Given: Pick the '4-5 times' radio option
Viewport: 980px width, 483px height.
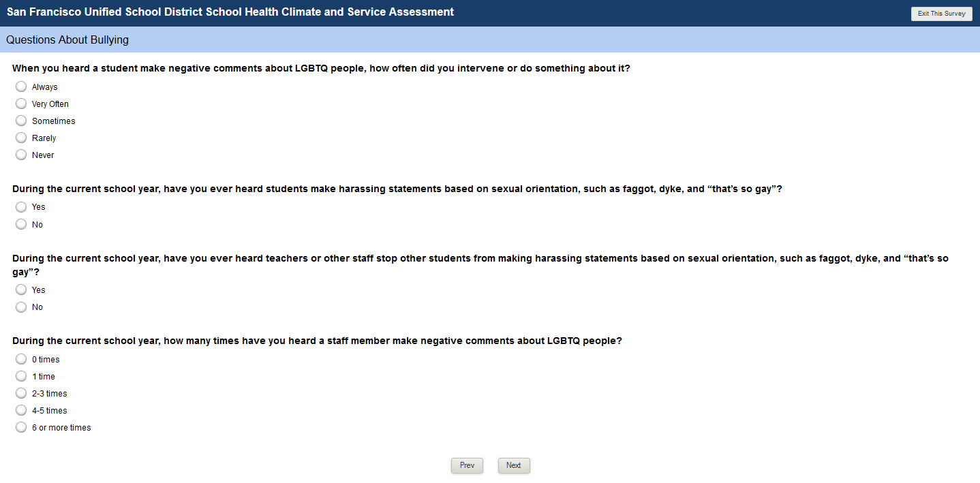Looking at the screenshot, I should (21, 410).
